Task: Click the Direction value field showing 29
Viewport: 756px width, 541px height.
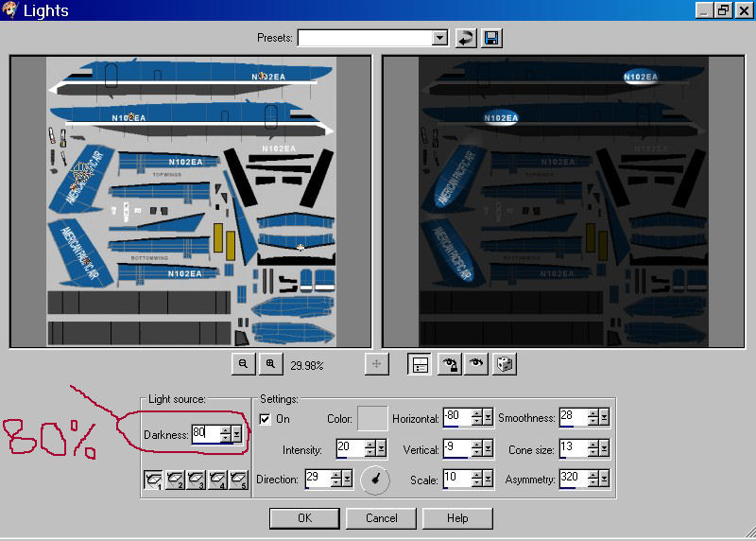Action: click(x=318, y=479)
